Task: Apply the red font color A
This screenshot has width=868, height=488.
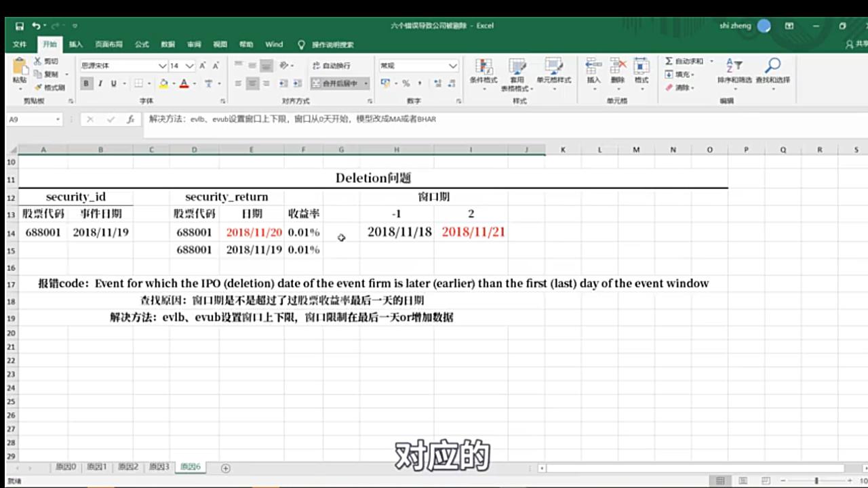Action: pos(184,83)
